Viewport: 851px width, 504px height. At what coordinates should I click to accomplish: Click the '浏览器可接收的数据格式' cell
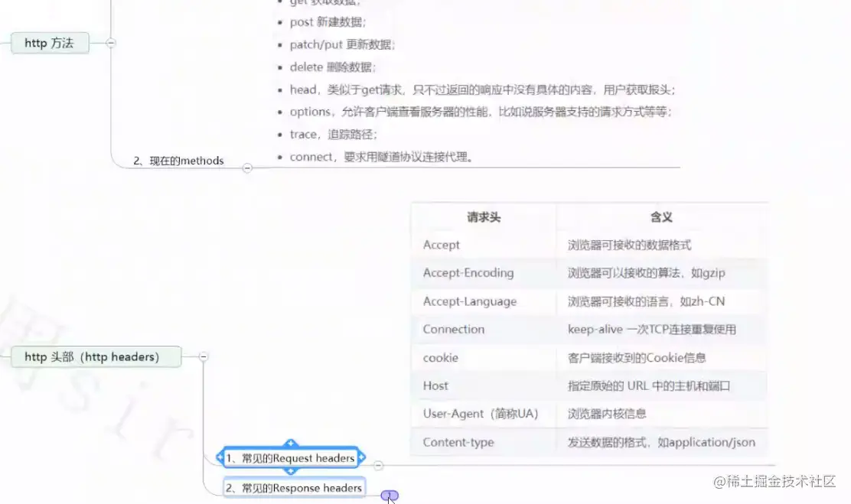click(661, 245)
